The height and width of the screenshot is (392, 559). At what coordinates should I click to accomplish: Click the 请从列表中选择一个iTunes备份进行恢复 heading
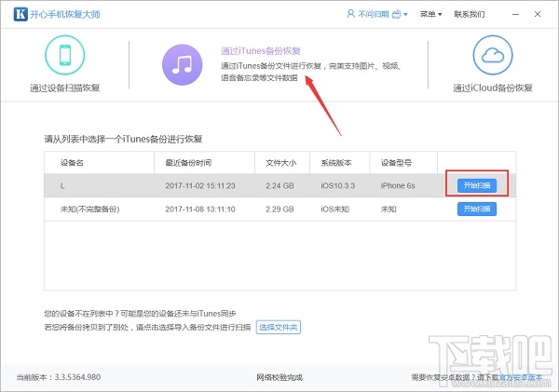[x=123, y=139]
